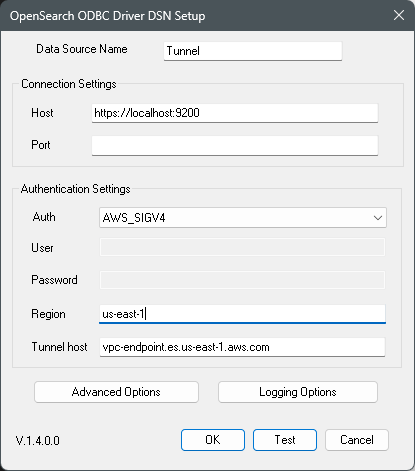This screenshot has height=471, width=415.
Task: Click the Region field showing us-east-1
Action: tap(242, 314)
